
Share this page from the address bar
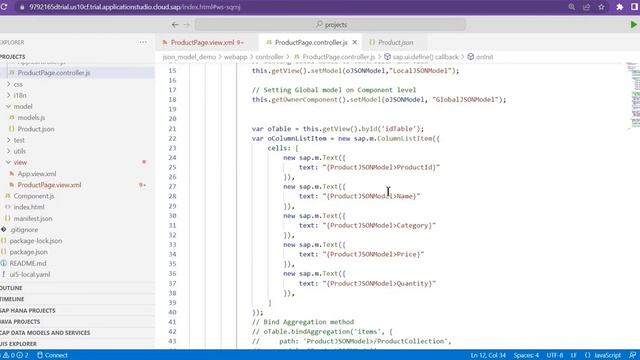pyautogui.click(x=587, y=7)
